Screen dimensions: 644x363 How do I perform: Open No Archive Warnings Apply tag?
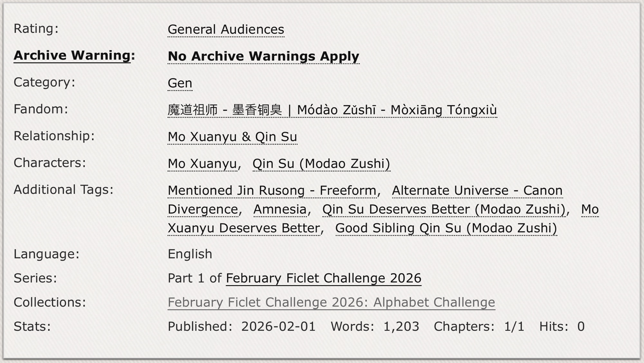point(263,56)
